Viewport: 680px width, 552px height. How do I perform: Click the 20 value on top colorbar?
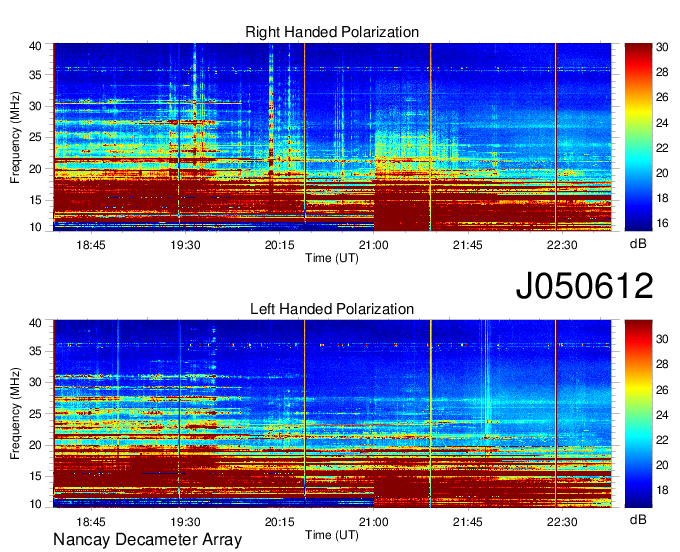[x=662, y=173]
